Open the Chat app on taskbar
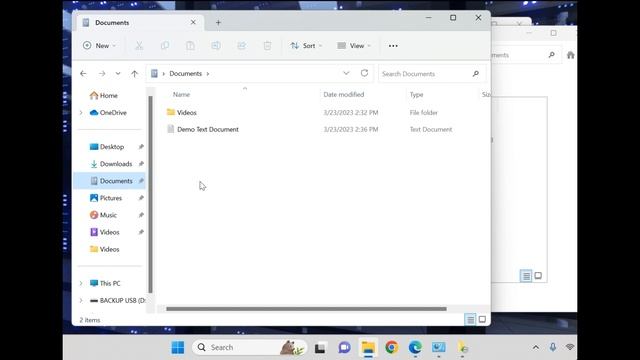 pyautogui.click(x=344, y=347)
